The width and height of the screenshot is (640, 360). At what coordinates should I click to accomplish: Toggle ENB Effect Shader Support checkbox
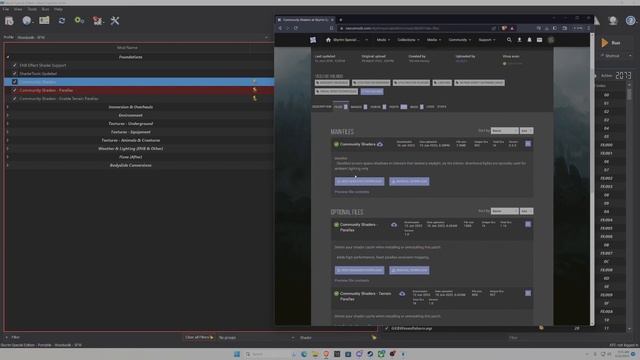[x=15, y=65]
